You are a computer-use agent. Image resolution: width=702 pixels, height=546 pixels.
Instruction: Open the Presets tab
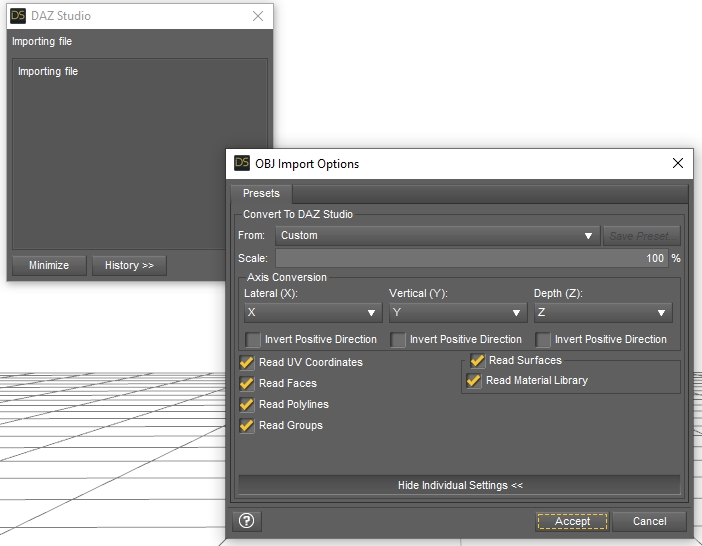[261, 193]
